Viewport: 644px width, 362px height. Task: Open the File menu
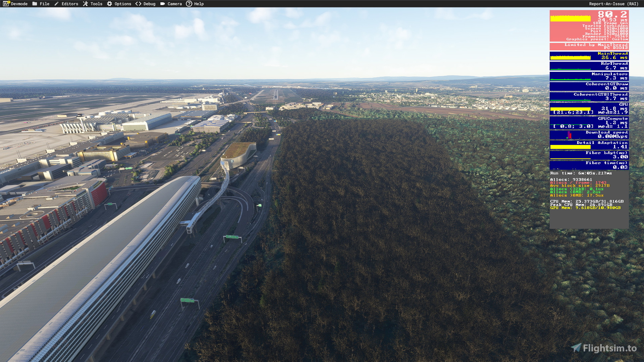tap(44, 3)
